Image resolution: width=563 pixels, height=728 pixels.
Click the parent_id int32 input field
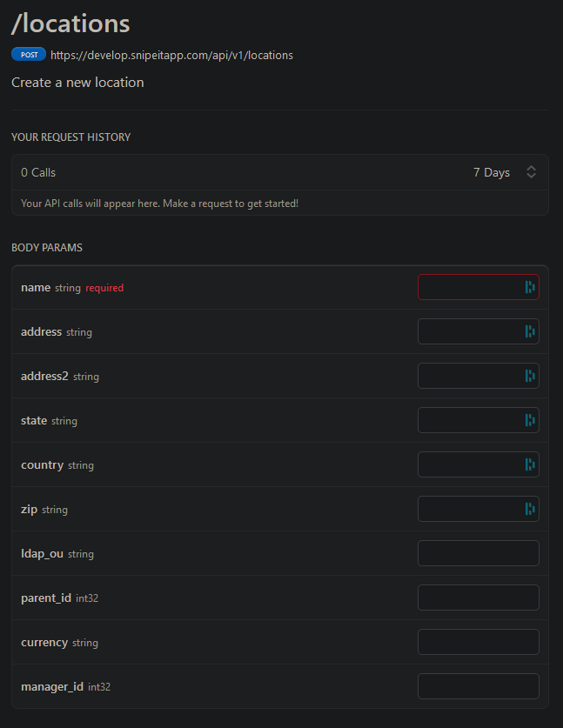(478, 597)
